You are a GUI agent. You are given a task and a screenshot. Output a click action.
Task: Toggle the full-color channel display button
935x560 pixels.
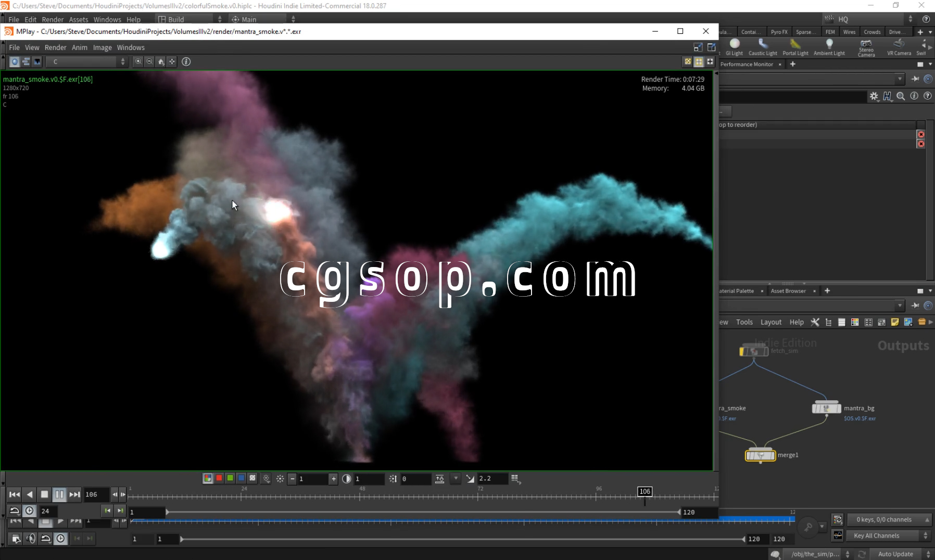208,478
